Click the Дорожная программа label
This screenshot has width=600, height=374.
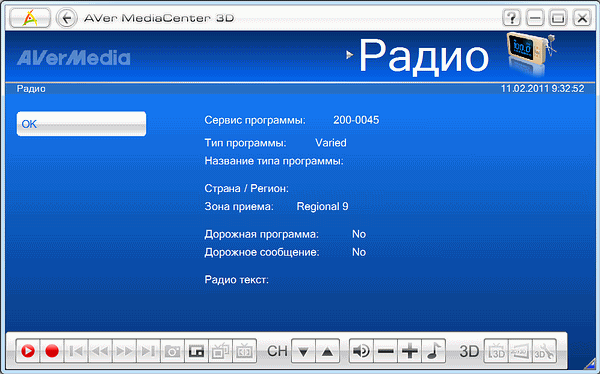(x=261, y=234)
